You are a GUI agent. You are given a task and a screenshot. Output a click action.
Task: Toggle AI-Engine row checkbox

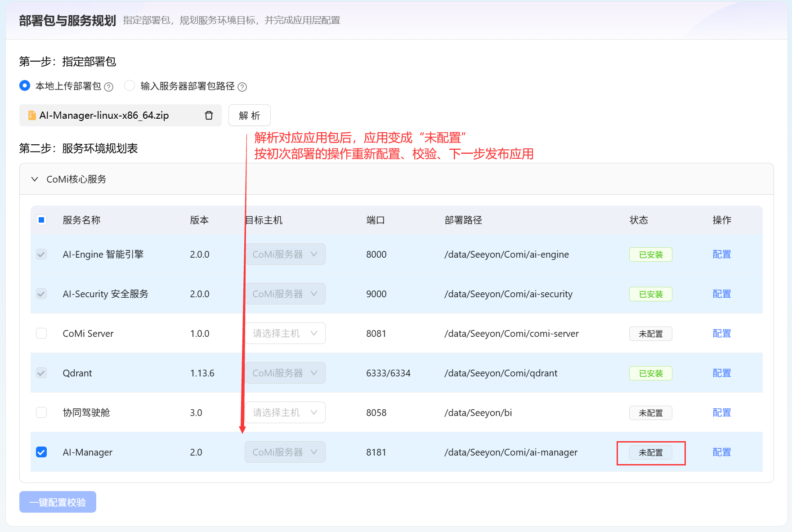tap(41, 255)
